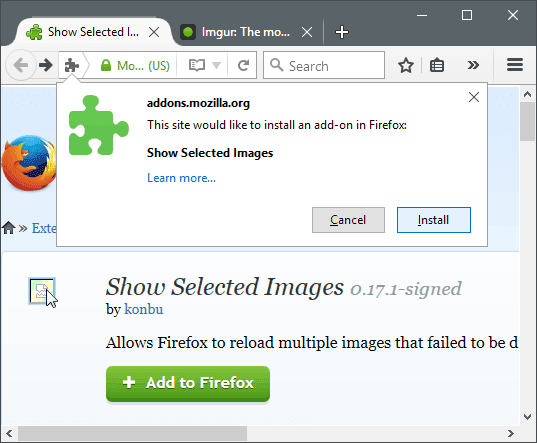Click the large green puzzle piece in the popup
Image resolution: width=537 pixels, height=443 pixels.
98,125
